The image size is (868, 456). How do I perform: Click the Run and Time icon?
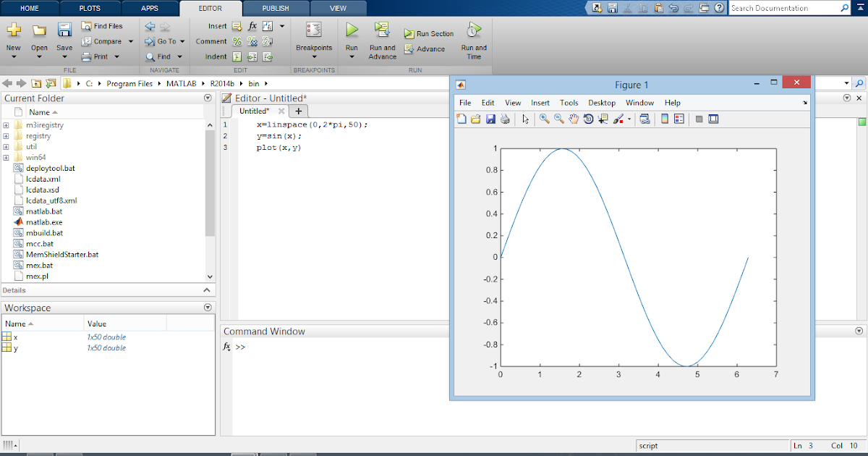(x=474, y=30)
